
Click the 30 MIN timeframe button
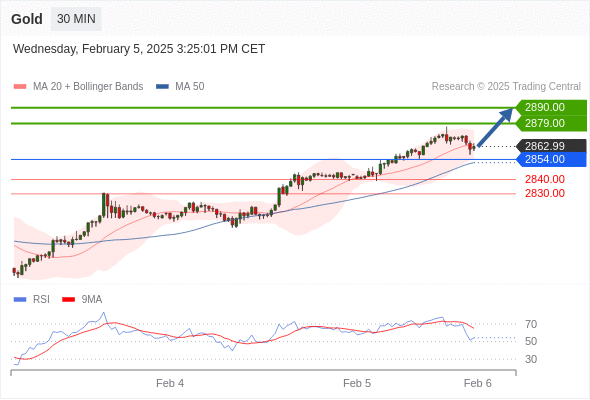pos(76,19)
